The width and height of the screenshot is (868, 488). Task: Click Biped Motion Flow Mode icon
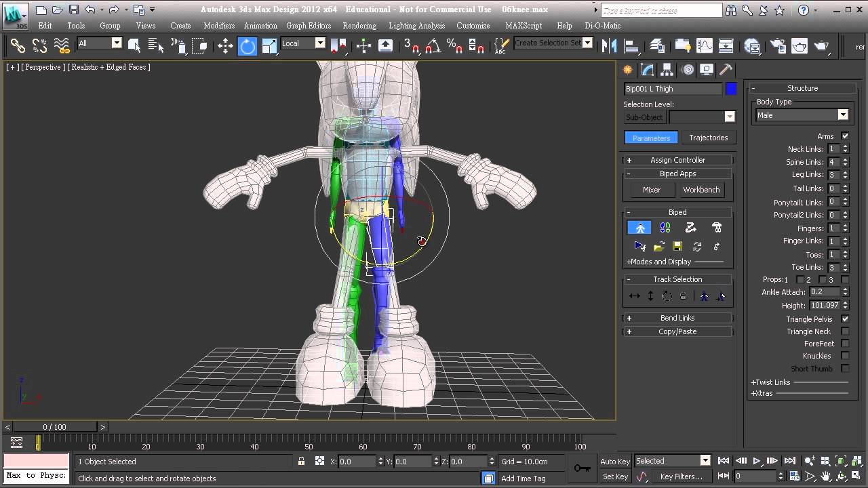pos(690,228)
